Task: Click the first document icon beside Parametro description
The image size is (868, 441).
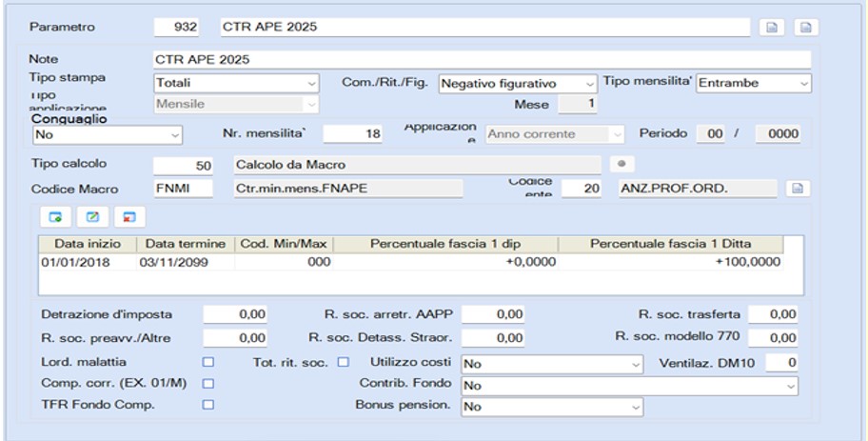Action: (x=772, y=28)
